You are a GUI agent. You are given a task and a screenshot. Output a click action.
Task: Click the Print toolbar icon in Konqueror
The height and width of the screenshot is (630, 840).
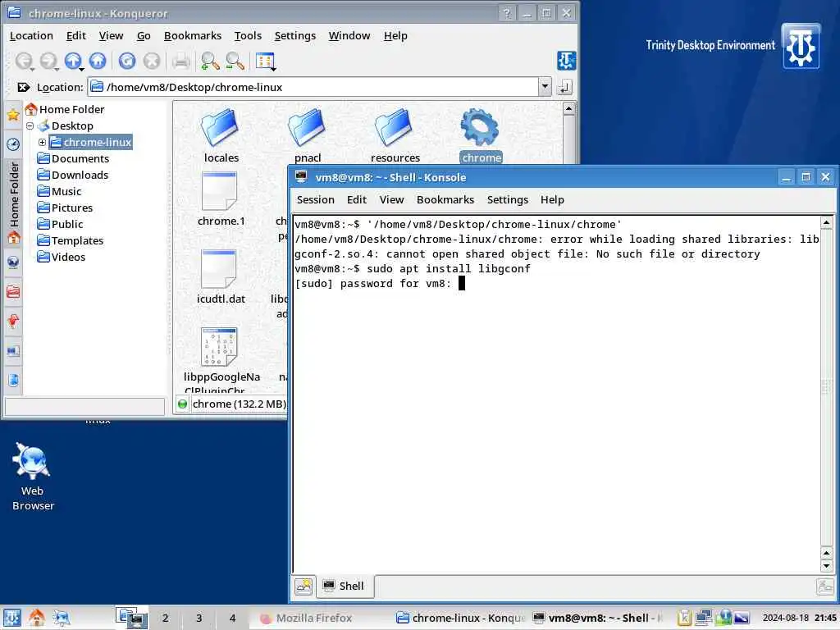[181, 61]
